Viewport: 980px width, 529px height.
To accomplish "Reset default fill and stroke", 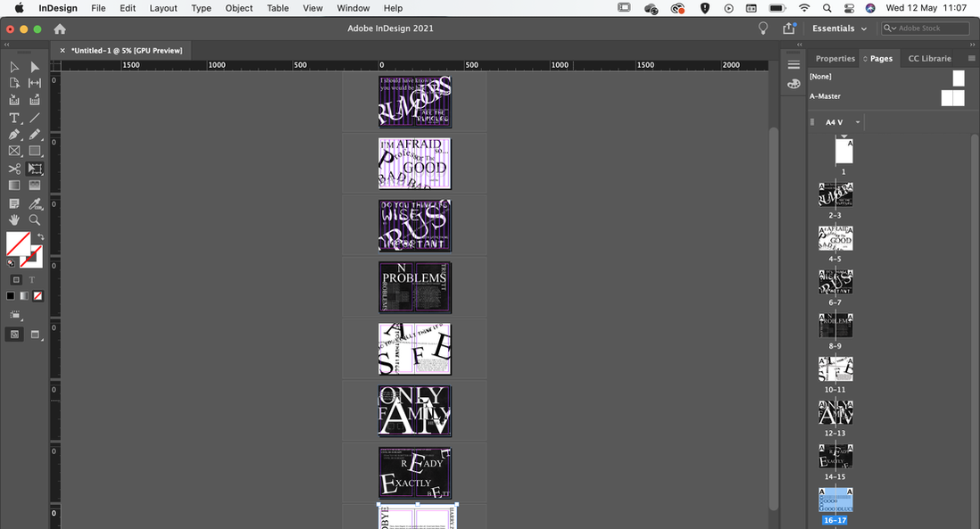I will (11, 263).
